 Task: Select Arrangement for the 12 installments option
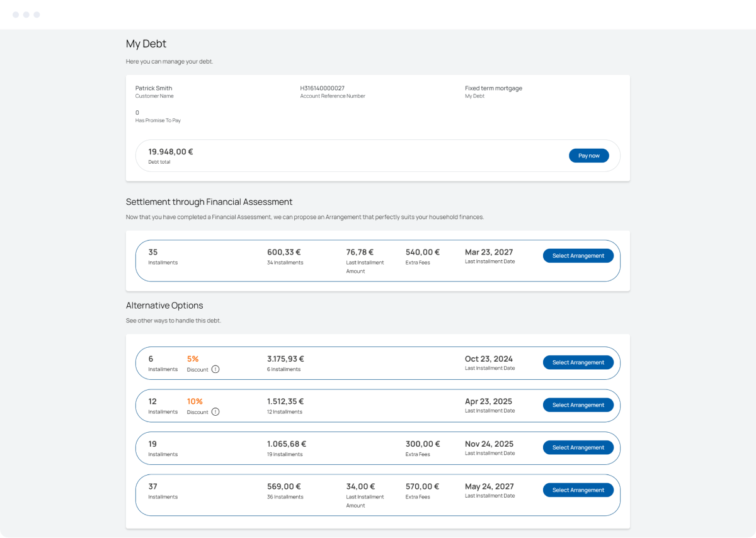point(578,404)
